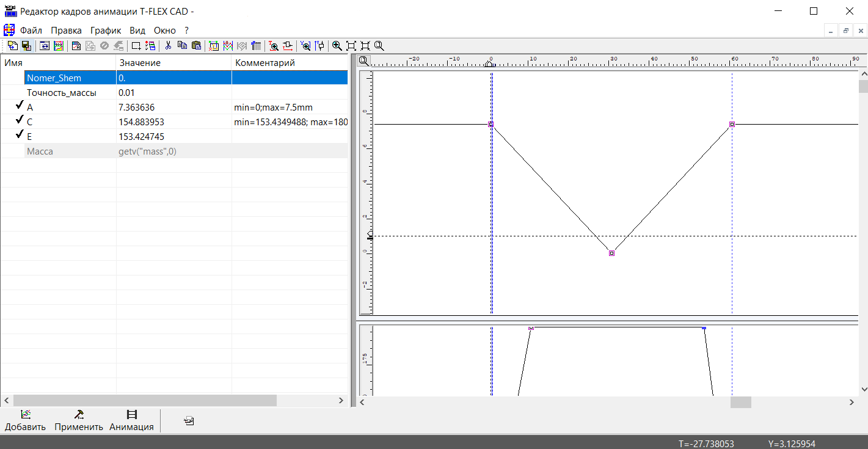This screenshot has height=449, width=868.
Task: Open the Вид menu
Action: [x=137, y=30]
